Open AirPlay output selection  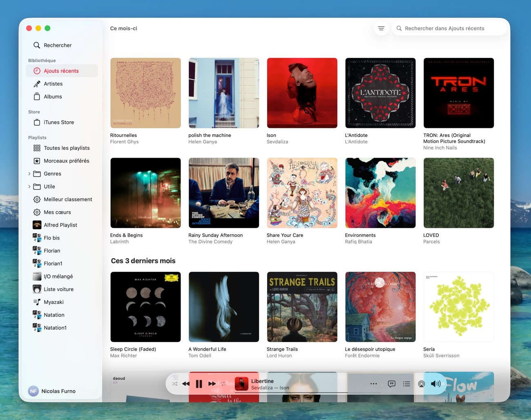(421, 384)
